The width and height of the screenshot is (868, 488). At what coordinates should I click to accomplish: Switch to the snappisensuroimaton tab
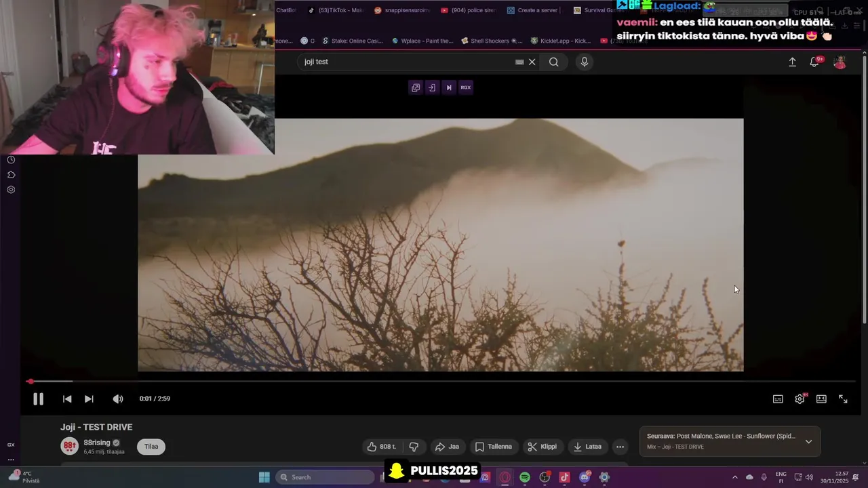point(402,10)
